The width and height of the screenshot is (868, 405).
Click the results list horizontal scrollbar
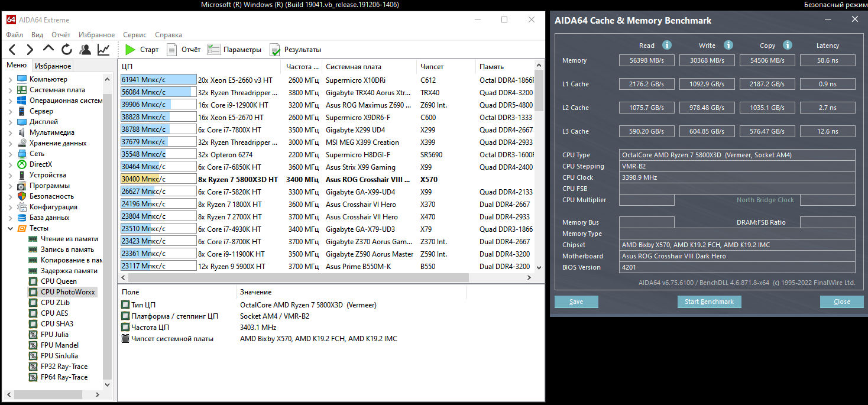299,277
